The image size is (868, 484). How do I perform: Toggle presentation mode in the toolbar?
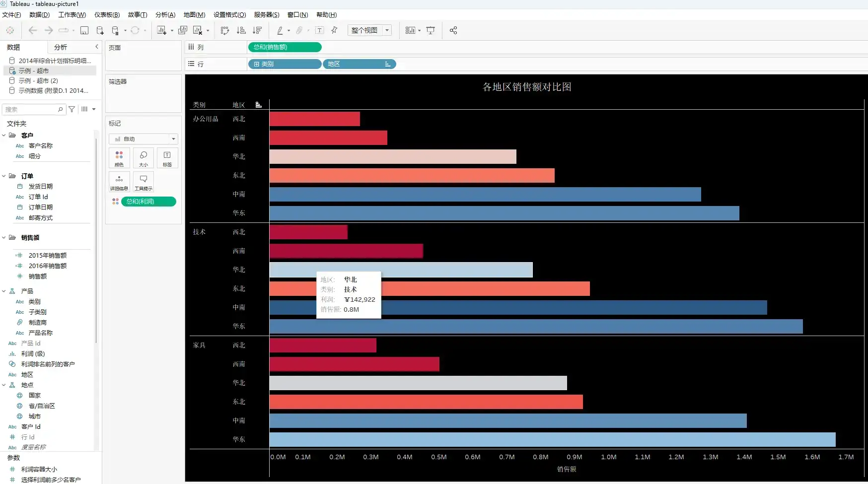pyautogui.click(x=431, y=30)
